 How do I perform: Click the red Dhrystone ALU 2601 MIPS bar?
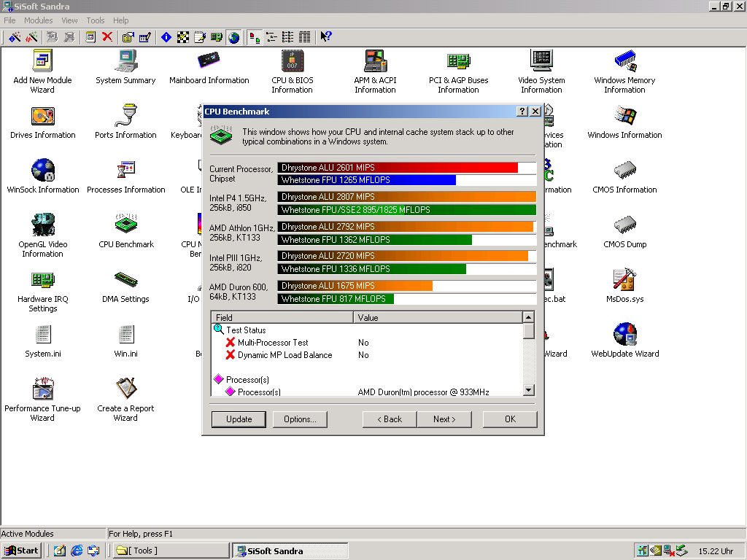(398, 168)
